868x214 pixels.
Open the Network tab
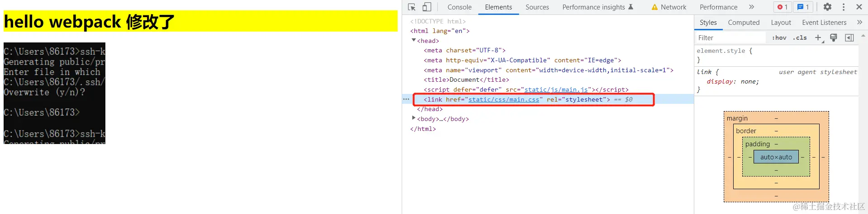[x=669, y=7]
